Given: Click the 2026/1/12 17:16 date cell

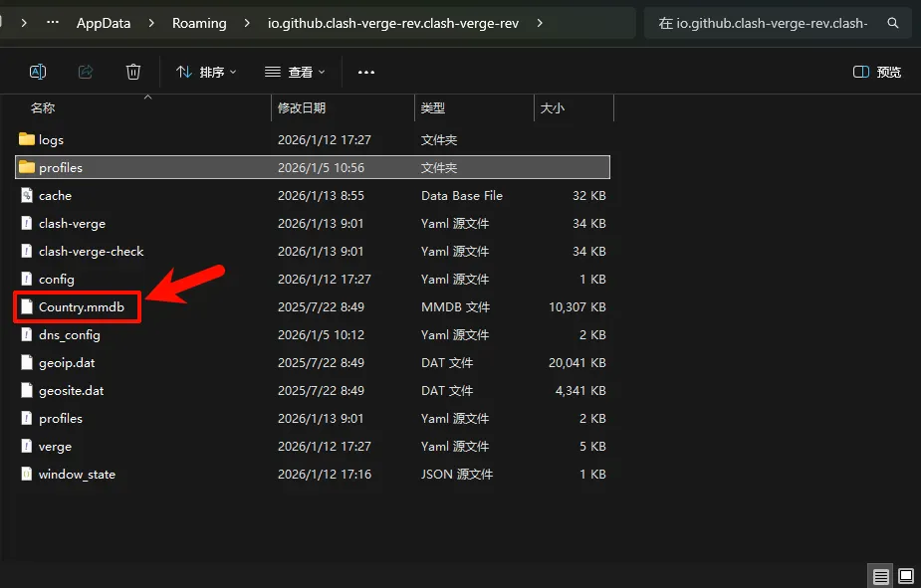Looking at the screenshot, I should tap(325, 475).
